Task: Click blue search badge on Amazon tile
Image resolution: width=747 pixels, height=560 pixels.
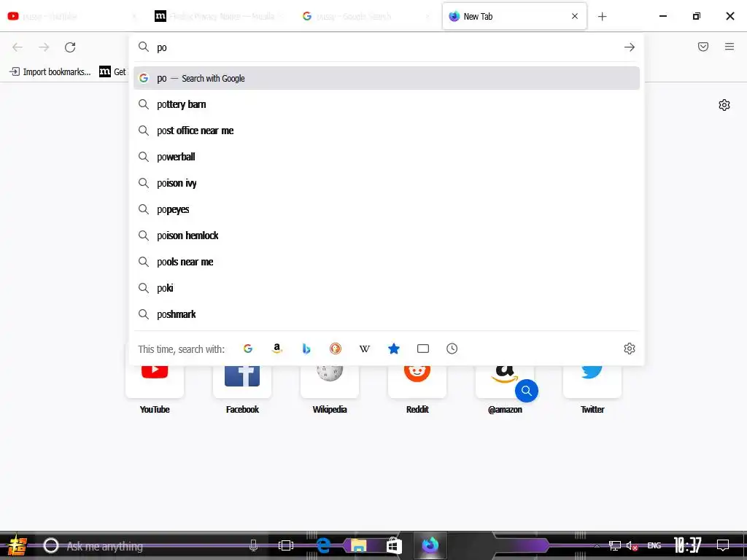Action: pos(527,391)
